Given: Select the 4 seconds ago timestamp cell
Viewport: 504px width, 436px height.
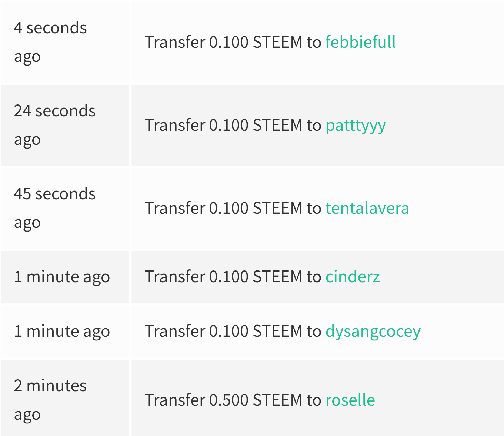Looking at the screenshot, I should click(x=65, y=42).
